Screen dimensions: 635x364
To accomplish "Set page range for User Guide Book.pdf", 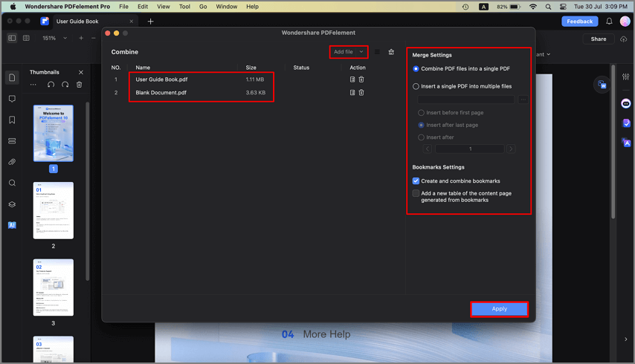I will pos(352,79).
